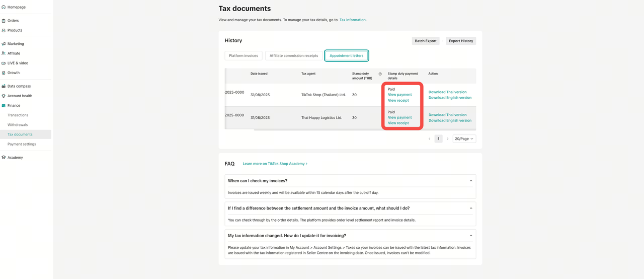Image resolution: width=644 pixels, height=279 pixels.
Task: Click the Affiliate people icon
Action: pos(4,53)
